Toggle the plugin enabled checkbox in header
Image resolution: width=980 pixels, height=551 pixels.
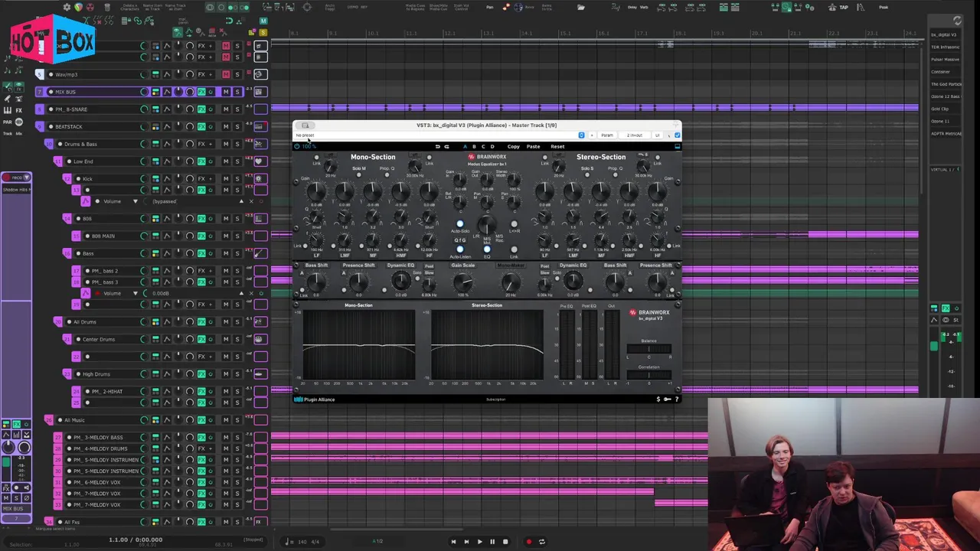677,135
